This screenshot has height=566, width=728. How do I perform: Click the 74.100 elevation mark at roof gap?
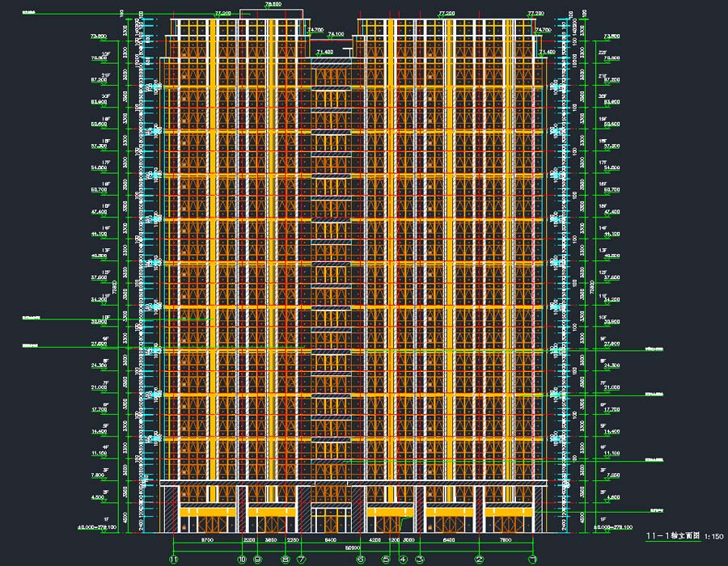(x=336, y=34)
